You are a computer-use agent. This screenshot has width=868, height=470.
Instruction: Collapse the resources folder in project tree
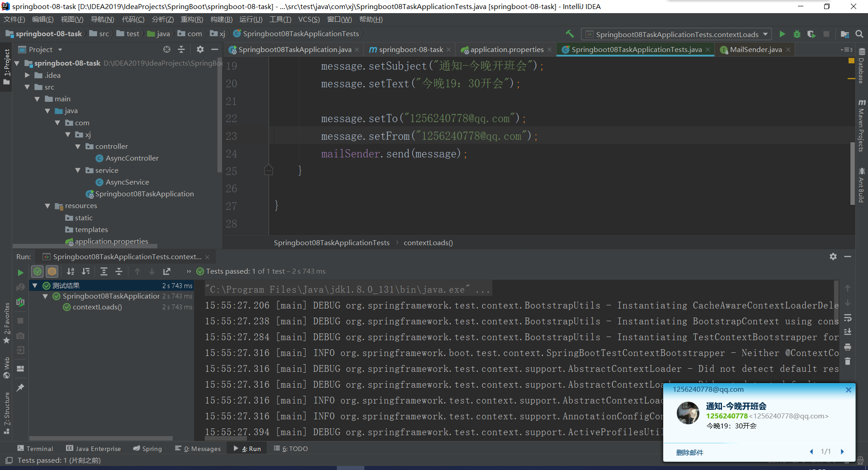coord(47,206)
